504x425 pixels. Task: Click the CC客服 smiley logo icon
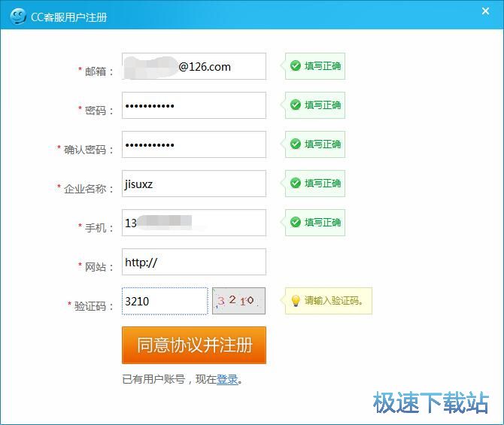point(18,16)
